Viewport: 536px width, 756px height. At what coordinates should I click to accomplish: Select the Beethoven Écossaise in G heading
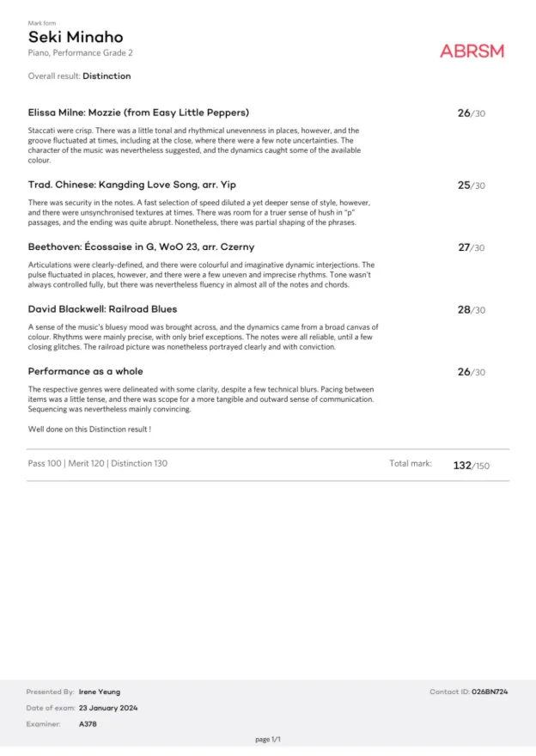[141, 247]
